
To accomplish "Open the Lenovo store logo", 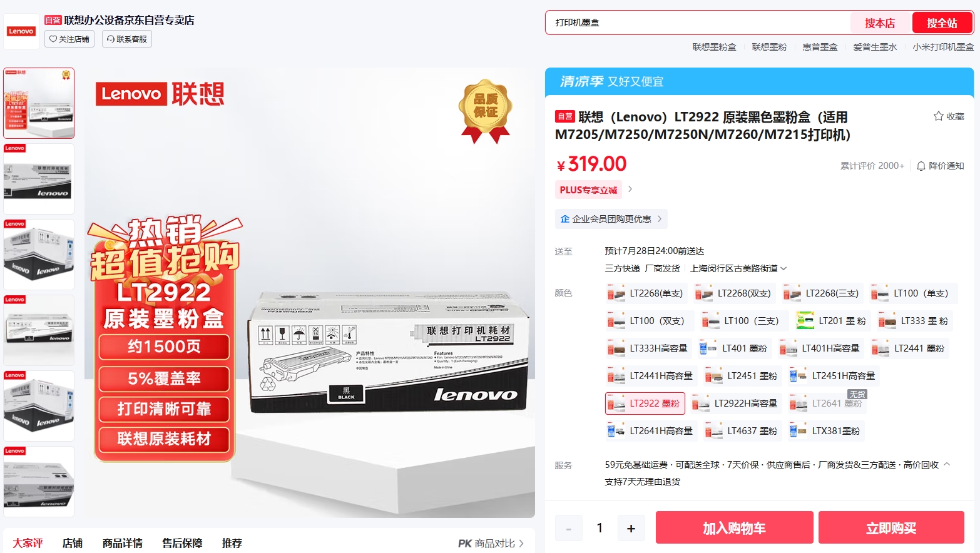I will pyautogui.click(x=21, y=31).
